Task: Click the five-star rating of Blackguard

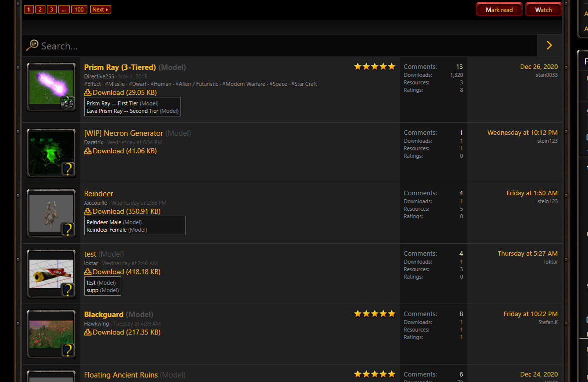Action: coord(375,314)
